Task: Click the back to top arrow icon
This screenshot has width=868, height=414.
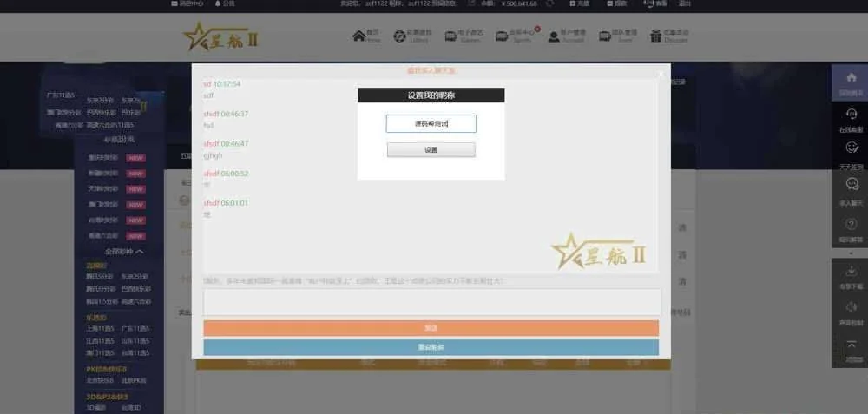Action: (851, 346)
